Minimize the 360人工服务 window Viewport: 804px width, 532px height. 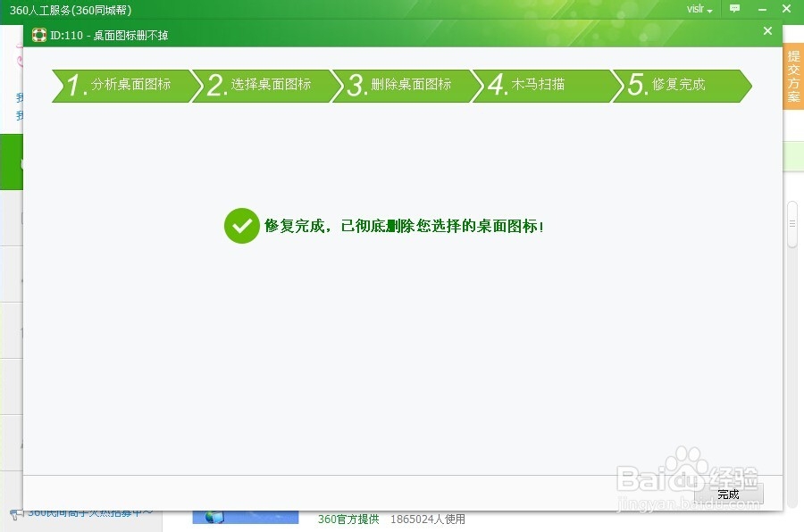click(x=760, y=9)
